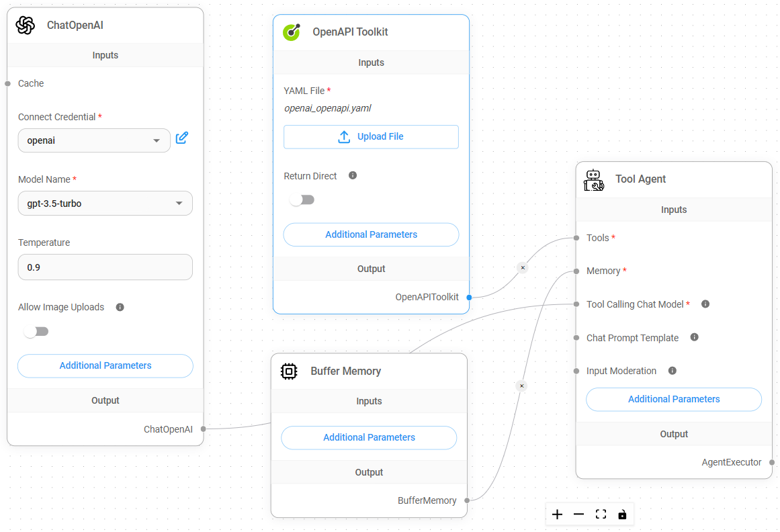Show Additional Parameters in Tool Agent node

click(x=674, y=399)
